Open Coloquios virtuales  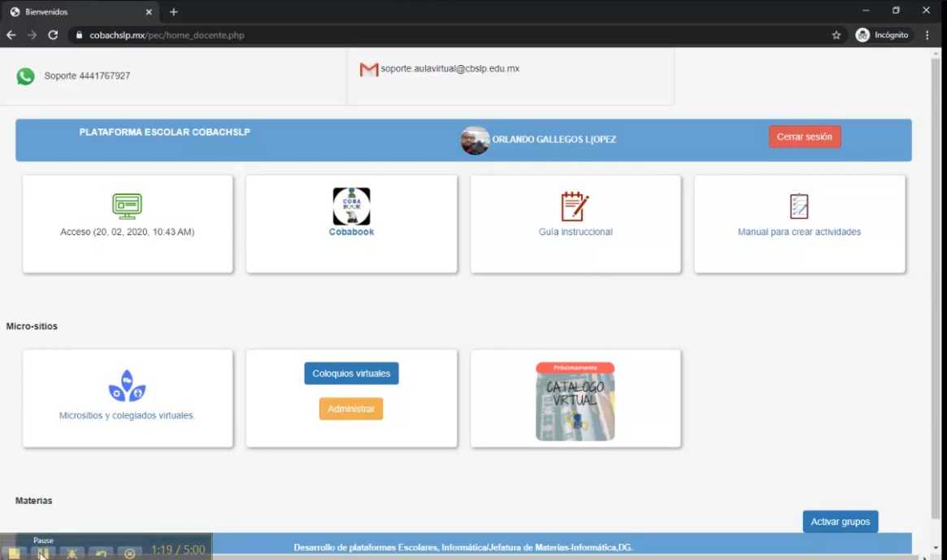point(351,374)
